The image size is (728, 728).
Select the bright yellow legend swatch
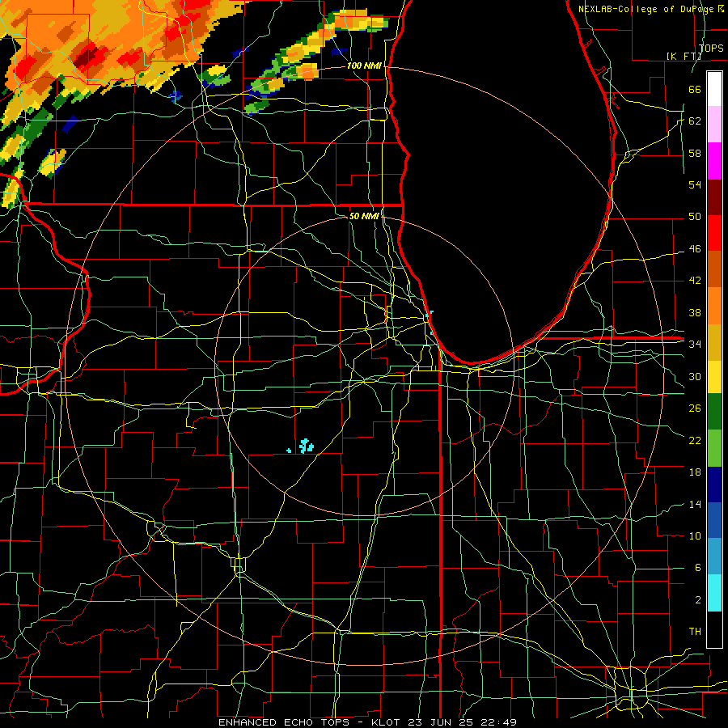[714, 377]
